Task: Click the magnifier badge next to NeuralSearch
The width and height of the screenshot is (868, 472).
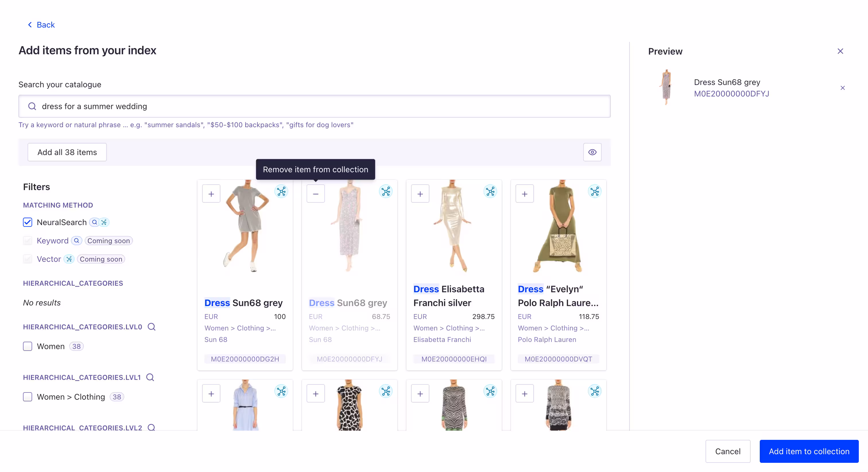Action: pyautogui.click(x=95, y=222)
